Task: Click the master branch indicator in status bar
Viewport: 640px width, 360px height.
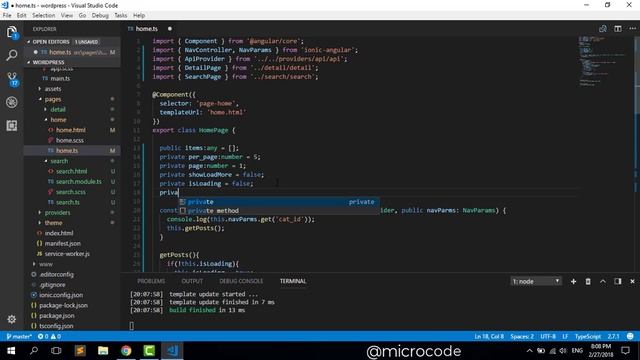Action: tap(19, 336)
